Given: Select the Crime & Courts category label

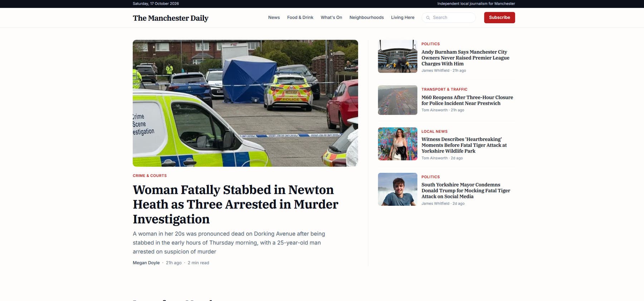Looking at the screenshot, I should point(150,176).
